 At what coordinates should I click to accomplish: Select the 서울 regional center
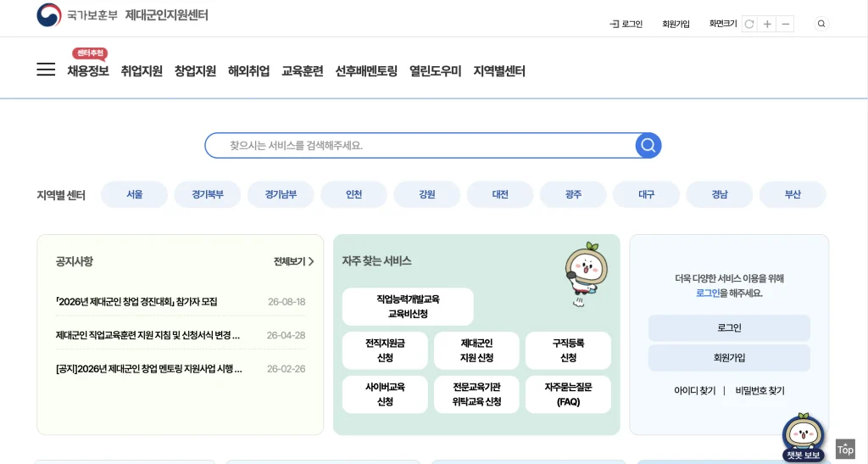tap(135, 194)
